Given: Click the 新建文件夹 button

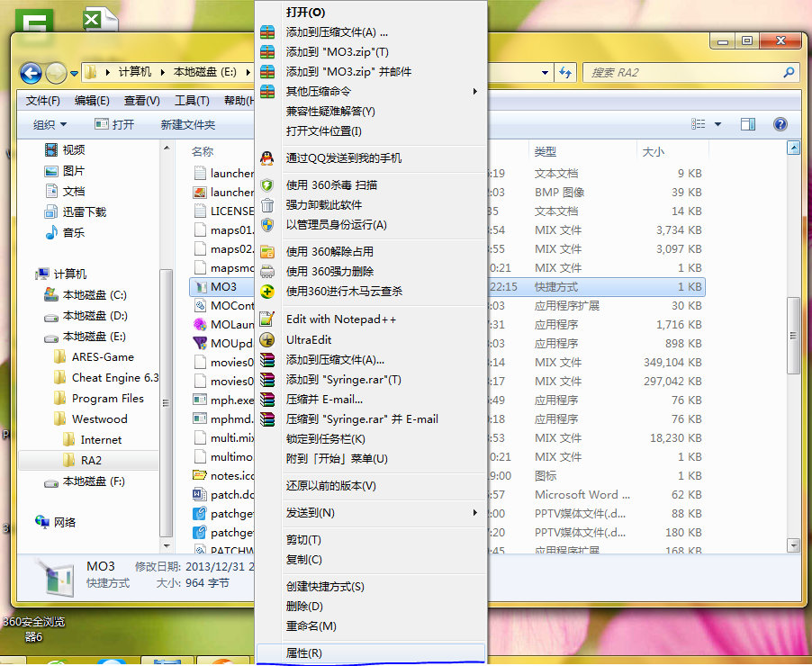Looking at the screenshot, I should (188, 124).
